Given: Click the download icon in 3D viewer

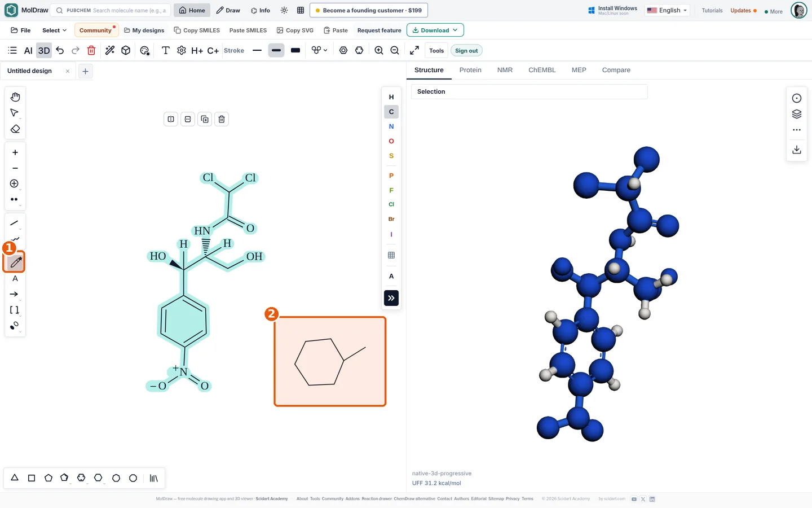Looking at the screenshot, I should tap(797, 150).
